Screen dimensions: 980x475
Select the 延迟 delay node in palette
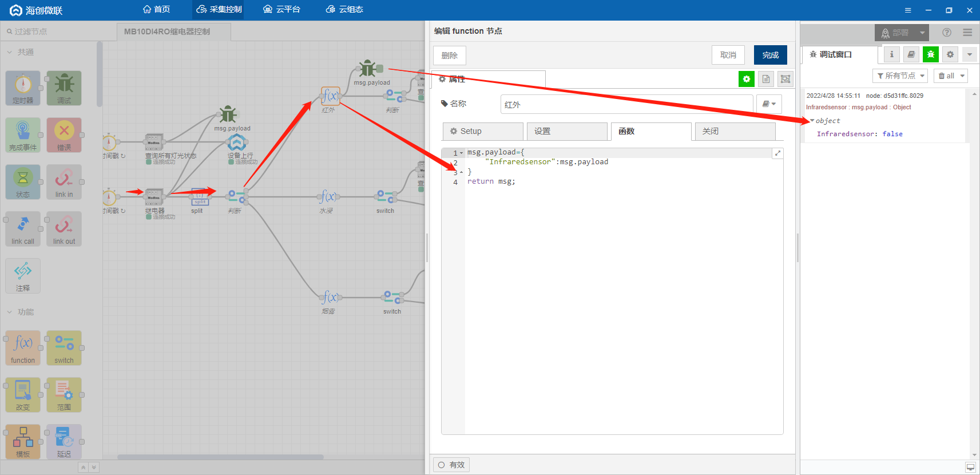(64, 441)
